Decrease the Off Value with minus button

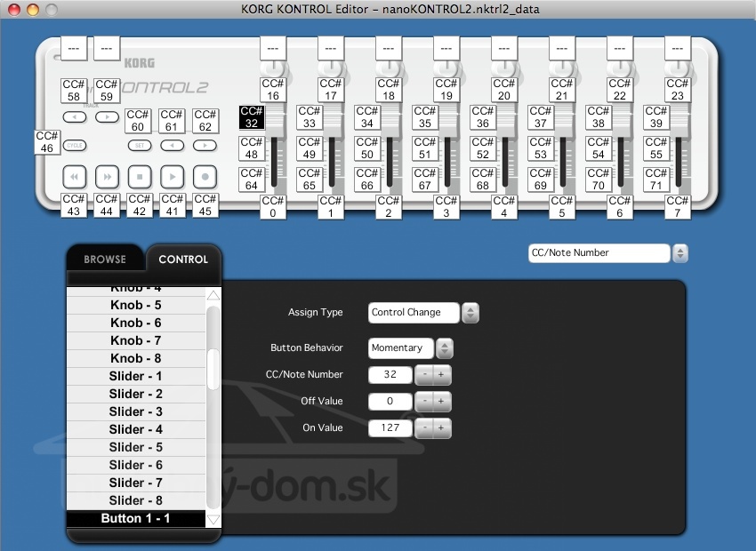[425, 402]
